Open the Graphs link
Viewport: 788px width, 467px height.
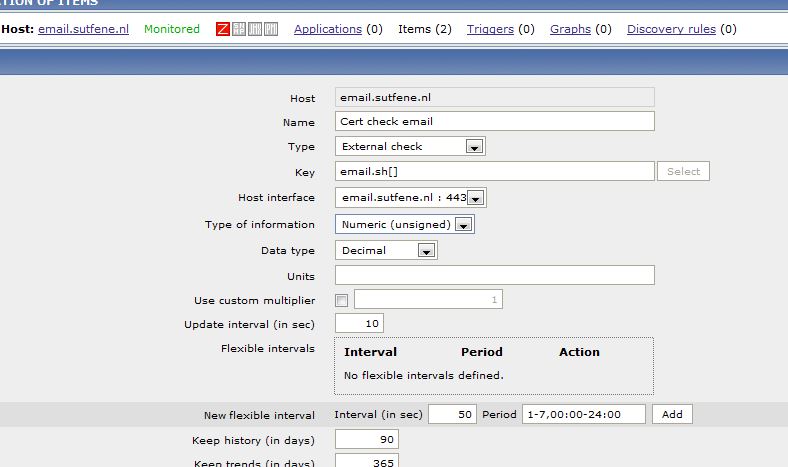click(570, 29)
